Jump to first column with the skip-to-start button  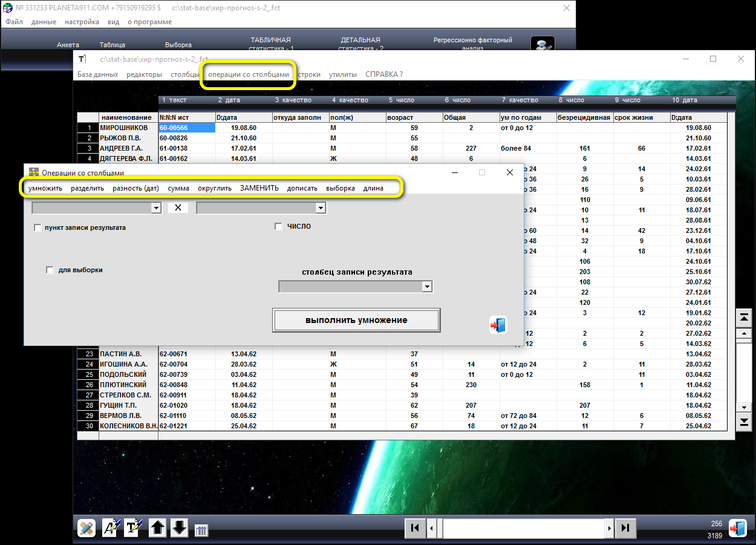[414, 527]
